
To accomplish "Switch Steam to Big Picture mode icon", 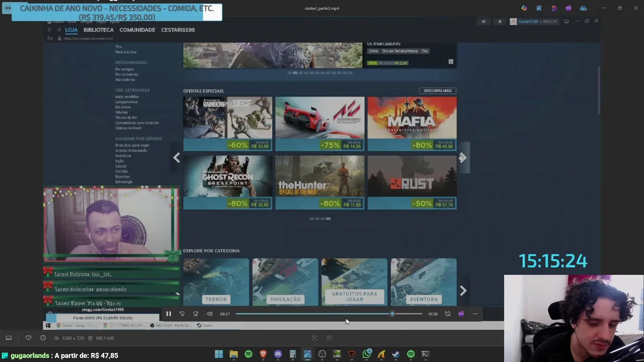I will [x=567, y=21].
